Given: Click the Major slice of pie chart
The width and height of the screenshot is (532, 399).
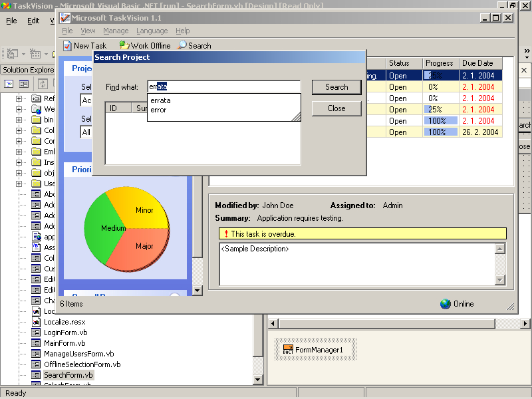Looking at the screenshot, I should point(144,247).
